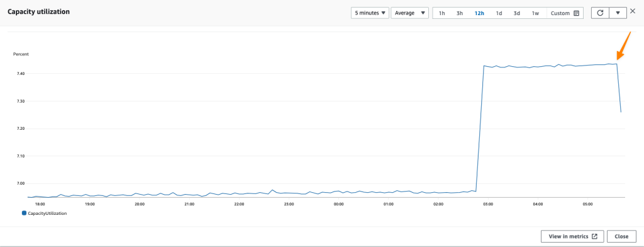Select the 1h time range
The image size is (644, 247).
point(442,13)
